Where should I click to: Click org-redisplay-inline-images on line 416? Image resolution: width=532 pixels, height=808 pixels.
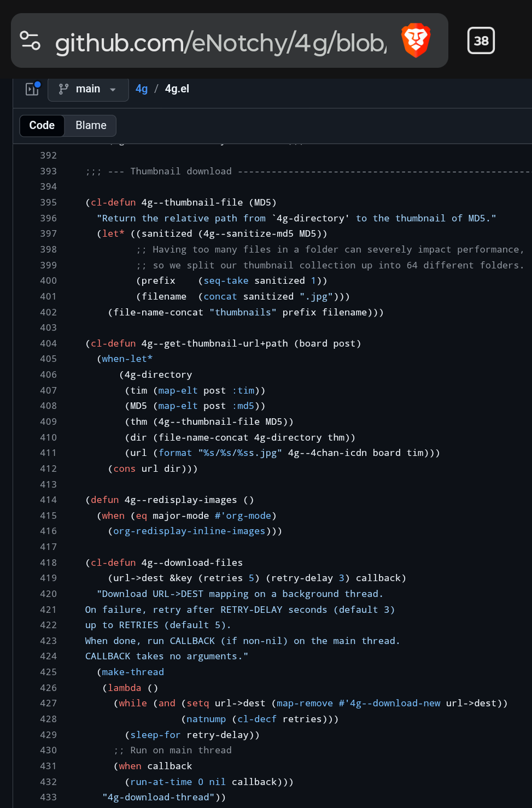[x=189, y=531]
